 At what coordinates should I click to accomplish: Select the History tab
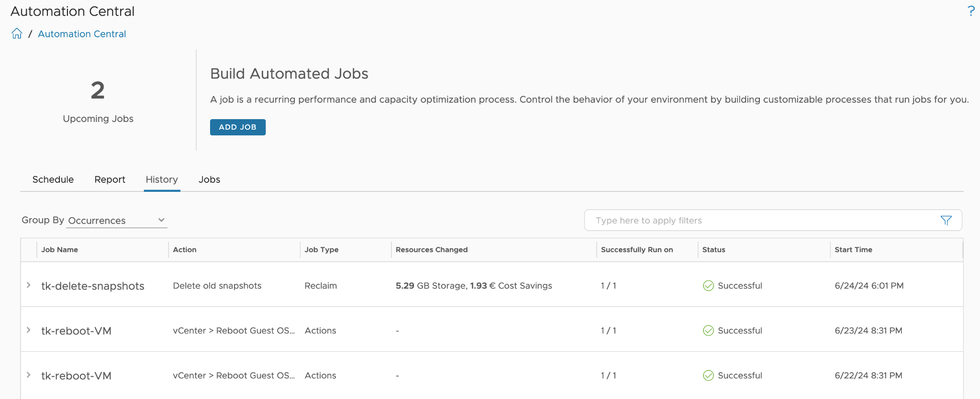coord(162,179)
